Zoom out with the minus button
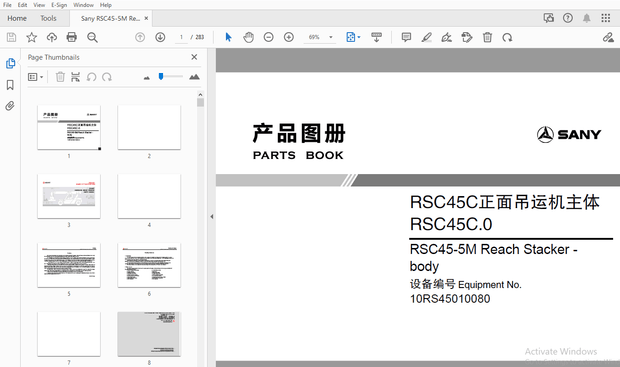 point(268,37)
